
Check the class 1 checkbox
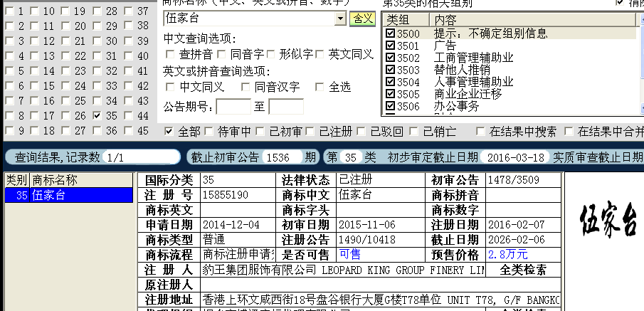click(9, 11)
